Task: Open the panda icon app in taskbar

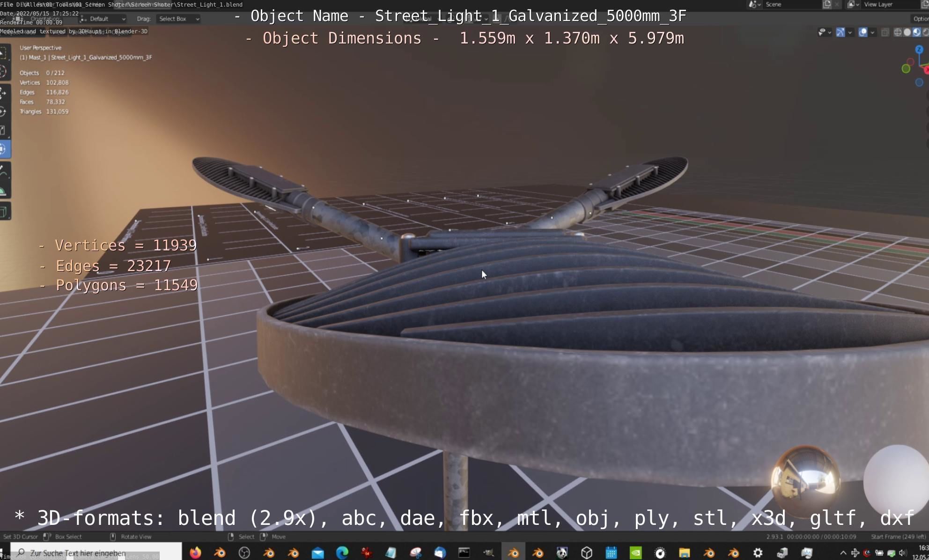Action: pos(562,553)
